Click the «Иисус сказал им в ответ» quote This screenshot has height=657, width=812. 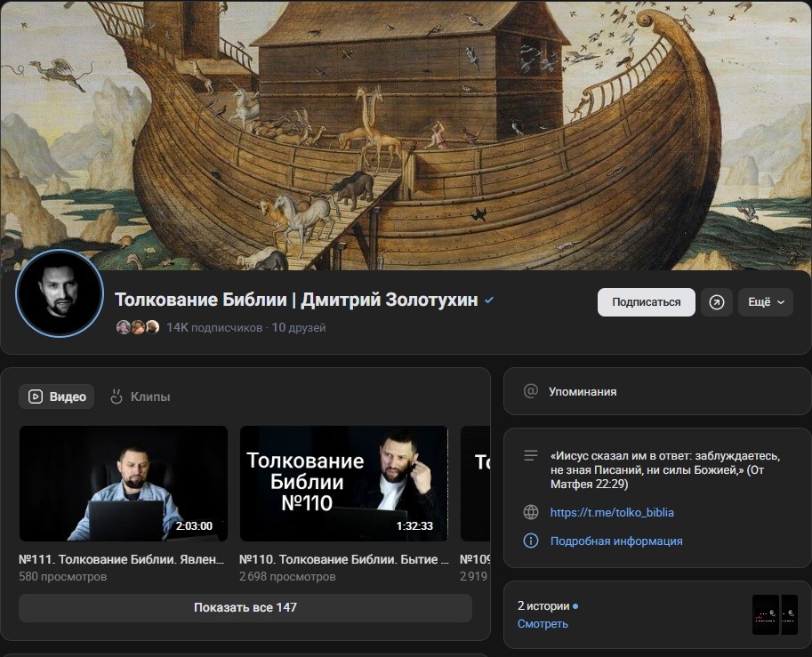coord(665,470)
